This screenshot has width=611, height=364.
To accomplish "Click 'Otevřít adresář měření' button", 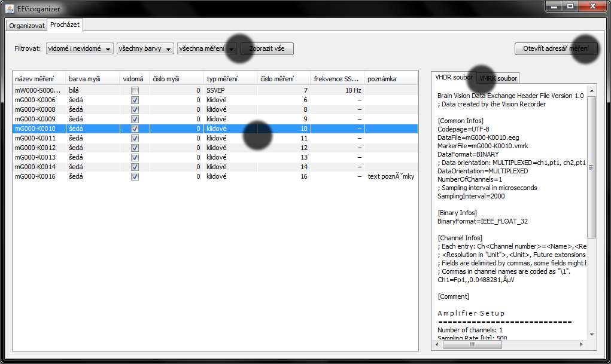I will [556, 48].
